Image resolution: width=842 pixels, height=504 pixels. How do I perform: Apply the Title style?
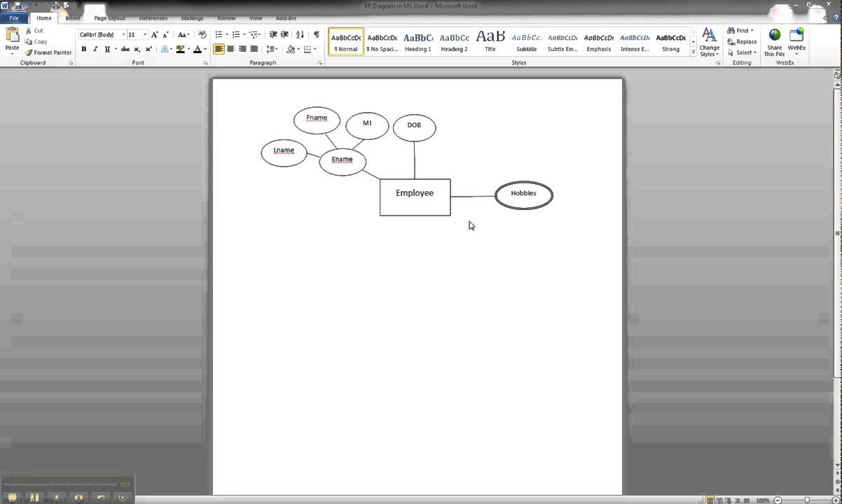click(490, 42)
